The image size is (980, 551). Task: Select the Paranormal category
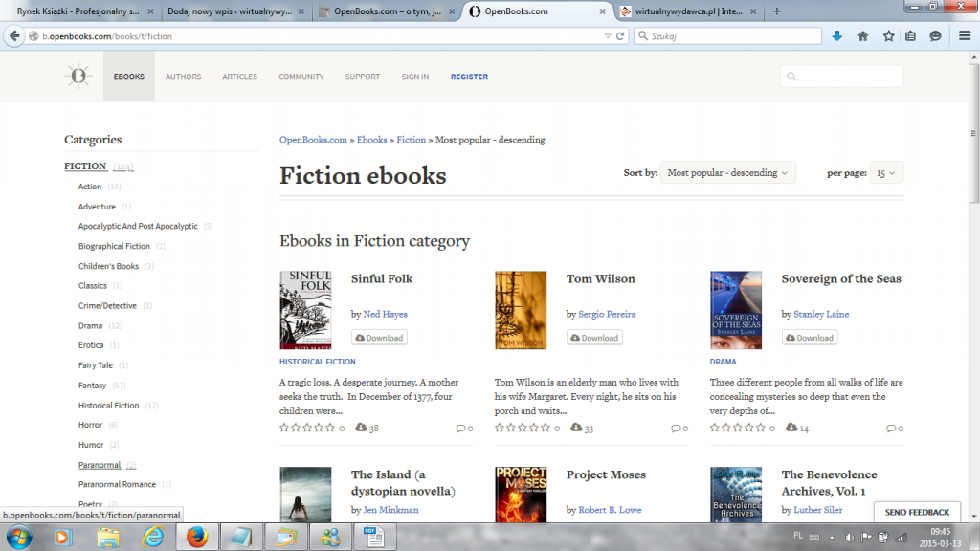click(100, 465)
